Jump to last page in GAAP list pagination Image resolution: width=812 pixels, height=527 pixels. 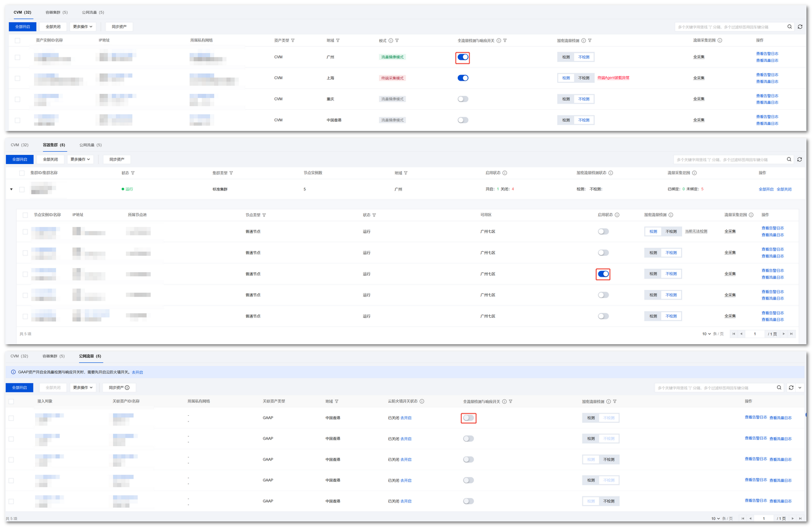click(x=801, y=519)
